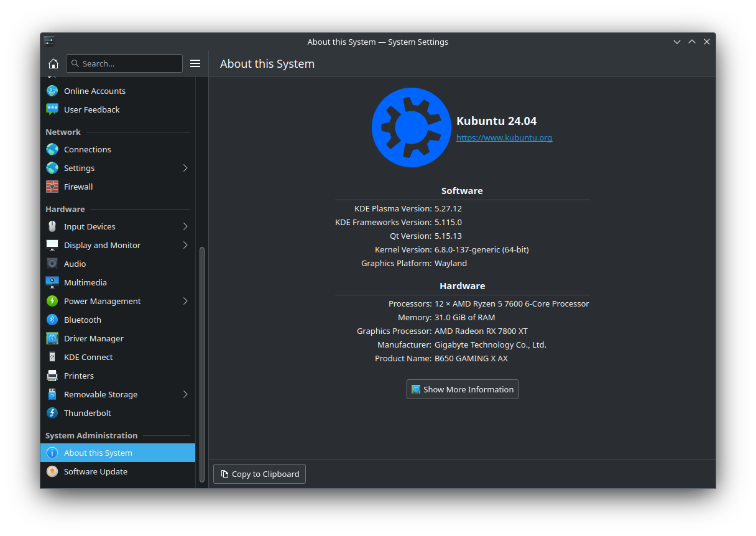Expand the network Settings submenu arrow

pyautogui.click(x=185, y=168)
